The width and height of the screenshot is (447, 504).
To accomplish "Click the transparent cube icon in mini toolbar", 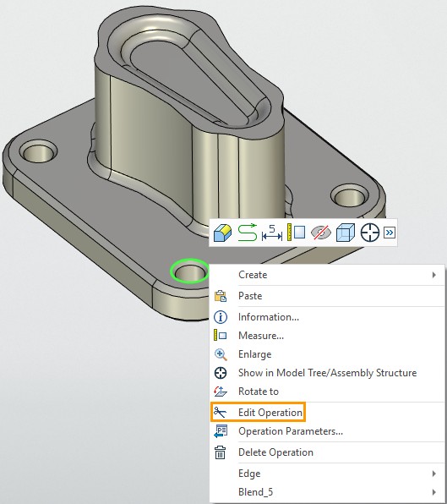I will point(346,233).
